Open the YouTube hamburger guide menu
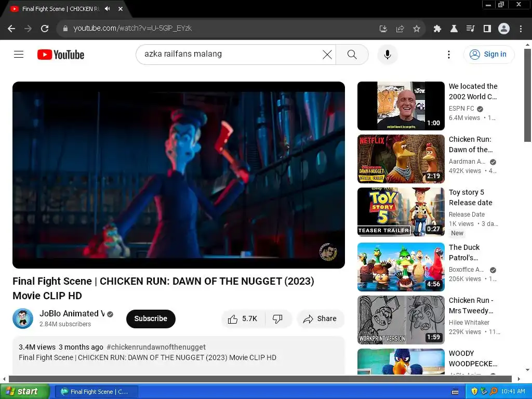The width and height of the screenshot is (532, 399). [19, 54]
